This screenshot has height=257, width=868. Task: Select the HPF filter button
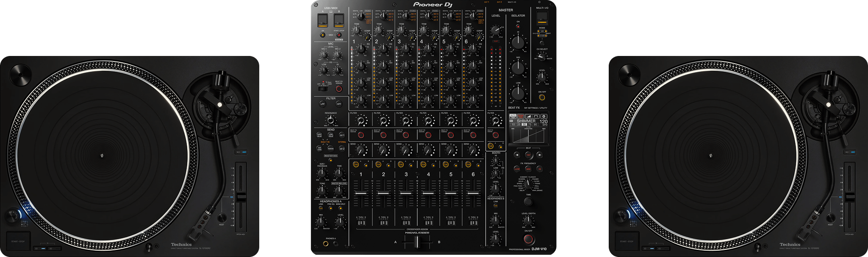point(339,104)
